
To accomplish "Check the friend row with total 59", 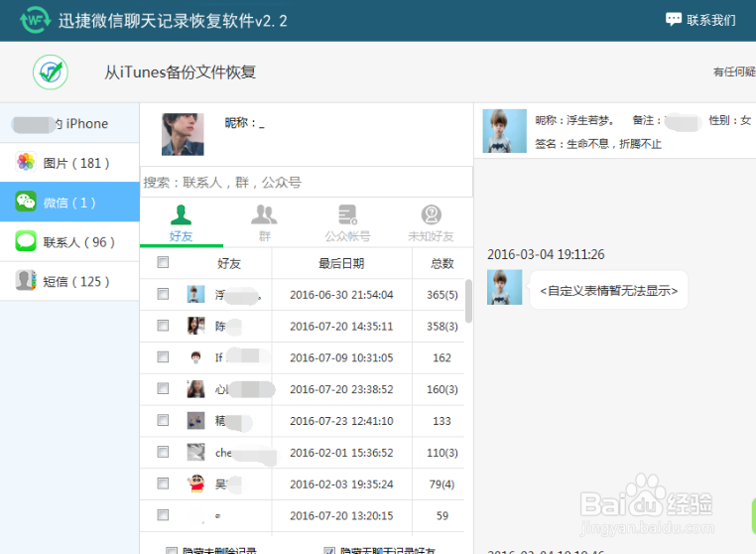I will [x=163, y=515].
